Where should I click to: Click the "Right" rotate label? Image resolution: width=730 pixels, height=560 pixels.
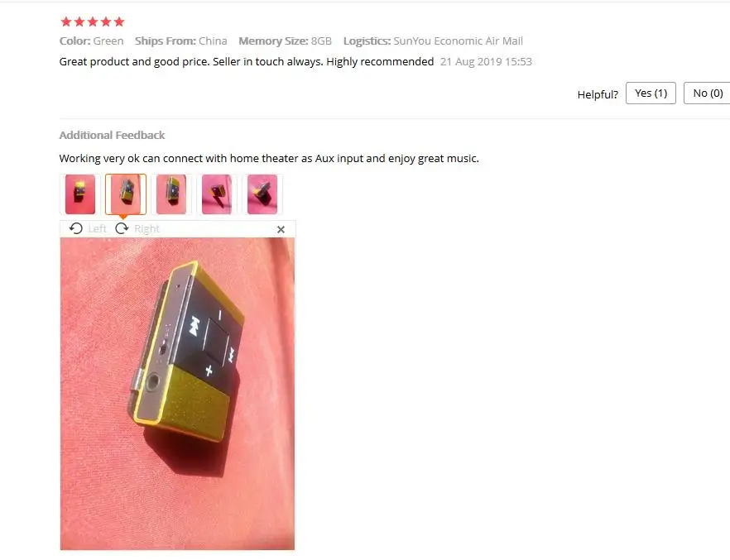point(146,229)
